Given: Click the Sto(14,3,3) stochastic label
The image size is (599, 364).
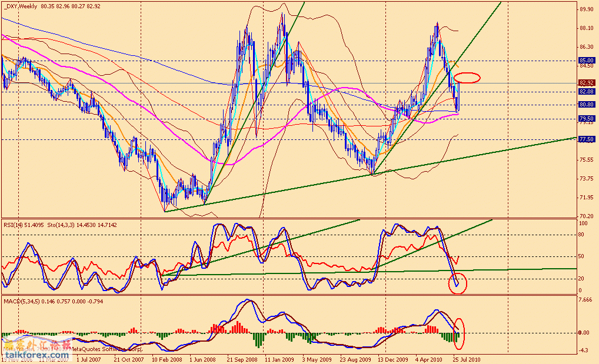Looking at the screenshot, I should 61,225.
